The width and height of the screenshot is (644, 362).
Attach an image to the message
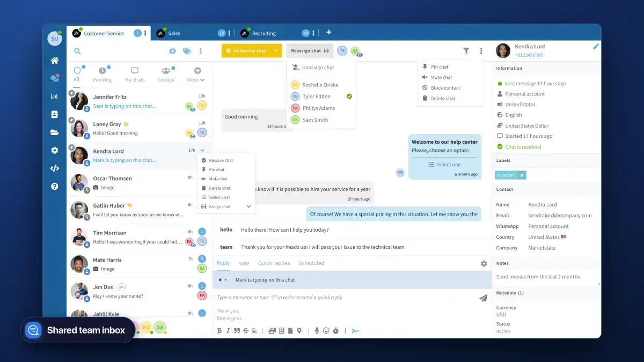point(272,331)
